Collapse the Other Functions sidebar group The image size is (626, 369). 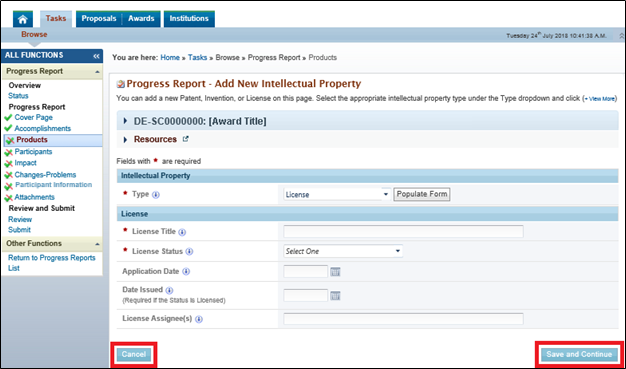coord(98,244)
